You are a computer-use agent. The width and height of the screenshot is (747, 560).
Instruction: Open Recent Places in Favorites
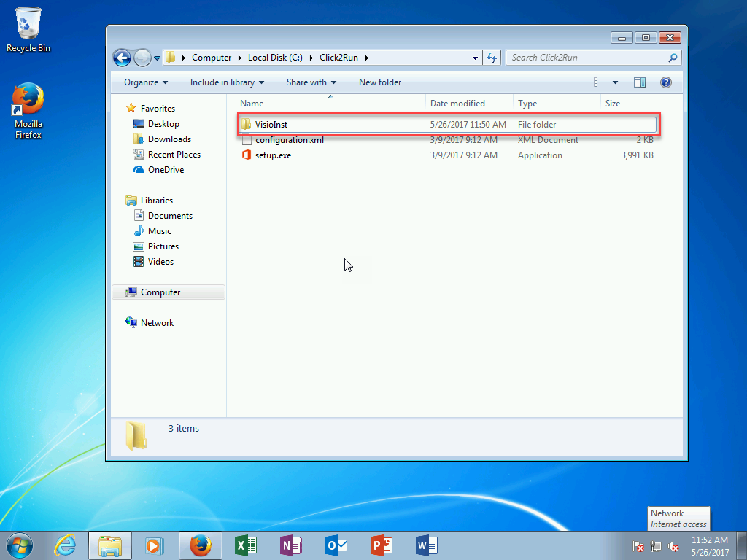(x=174, y=155)
